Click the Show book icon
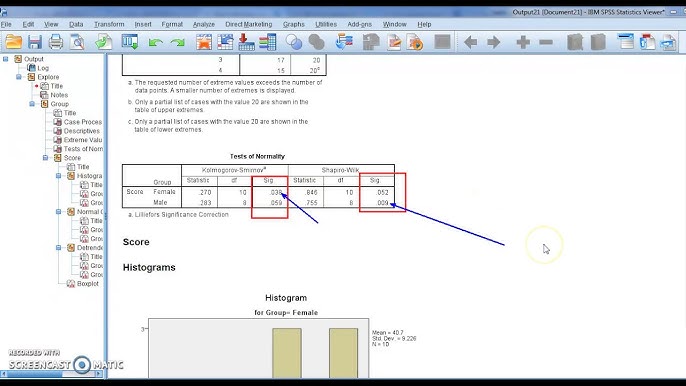 tap(575, 42)
